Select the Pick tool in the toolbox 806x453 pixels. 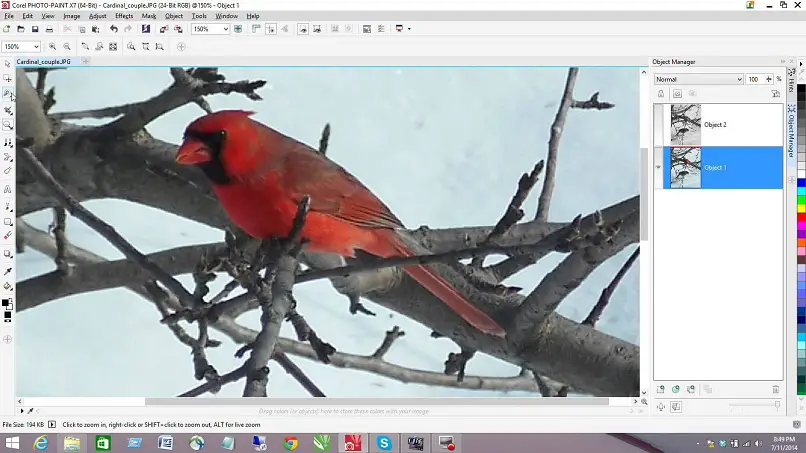(x=8, y=64)
